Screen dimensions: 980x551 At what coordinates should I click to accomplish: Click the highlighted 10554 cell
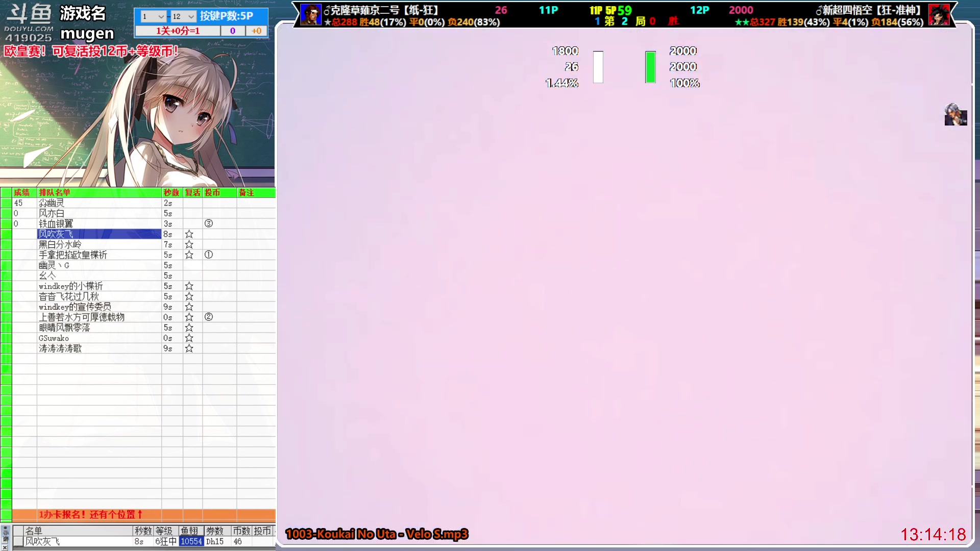[191, 541]
